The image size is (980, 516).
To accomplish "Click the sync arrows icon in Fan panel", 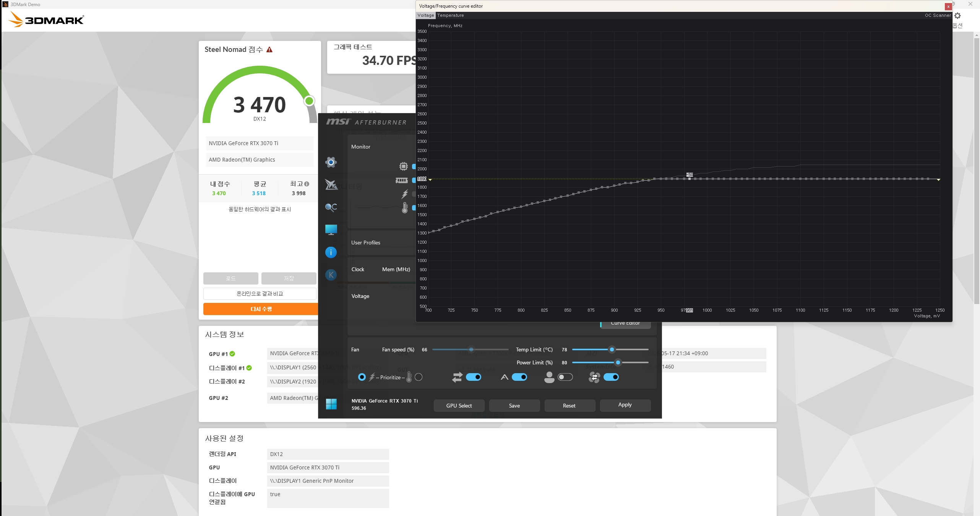I will click(x=457, y=377).
